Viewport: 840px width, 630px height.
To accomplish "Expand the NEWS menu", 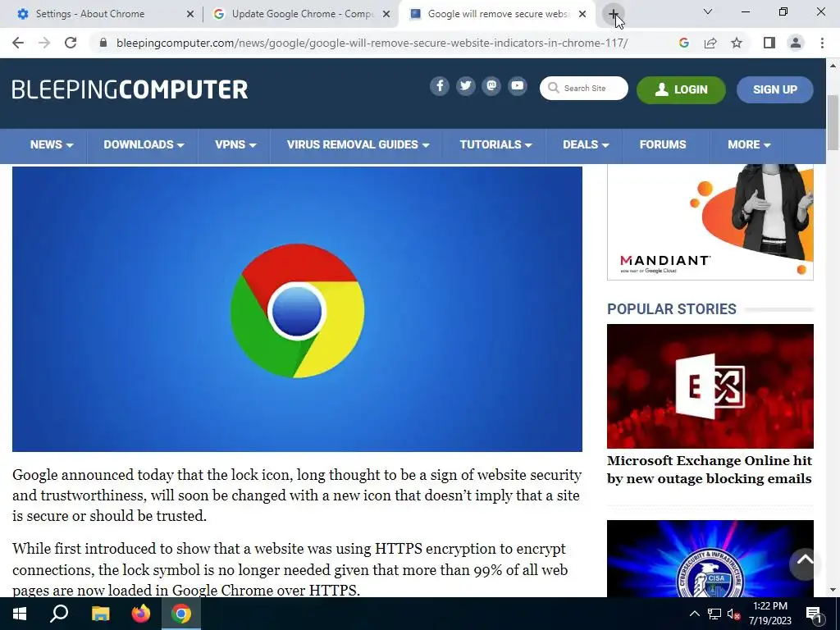I will pyautogui.click(x=52, y=144).
